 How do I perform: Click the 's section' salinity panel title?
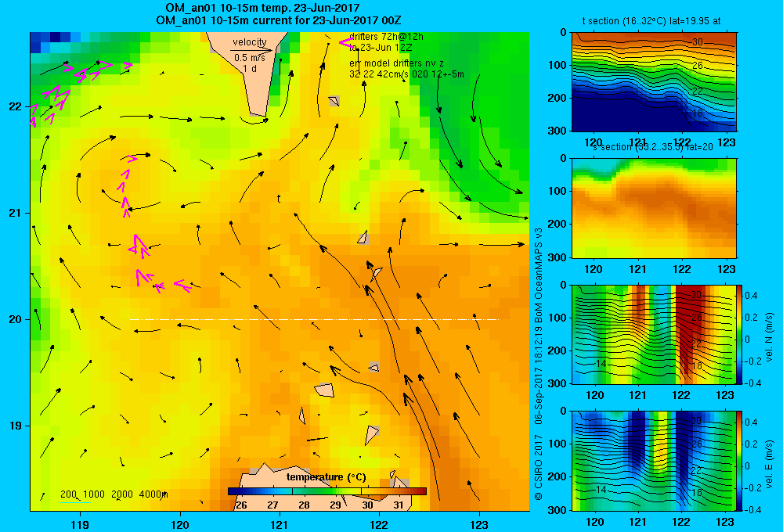pos(653,147)
